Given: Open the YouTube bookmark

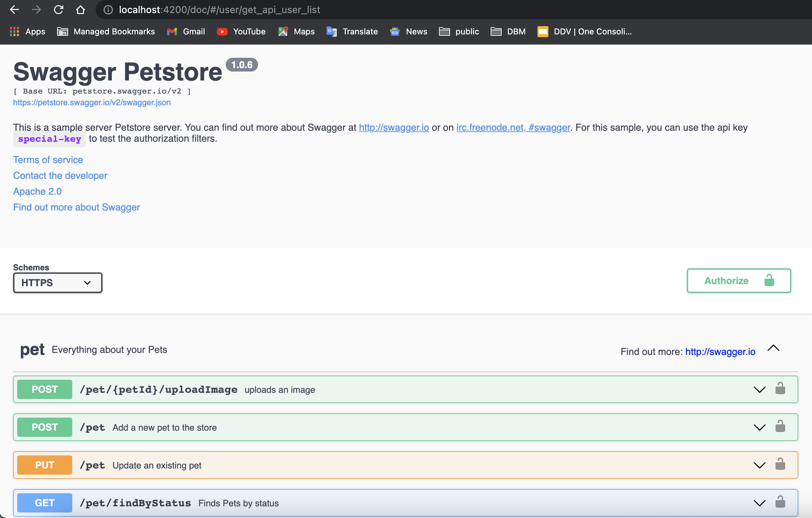Looking at the screenshot, I should point(242,32).
